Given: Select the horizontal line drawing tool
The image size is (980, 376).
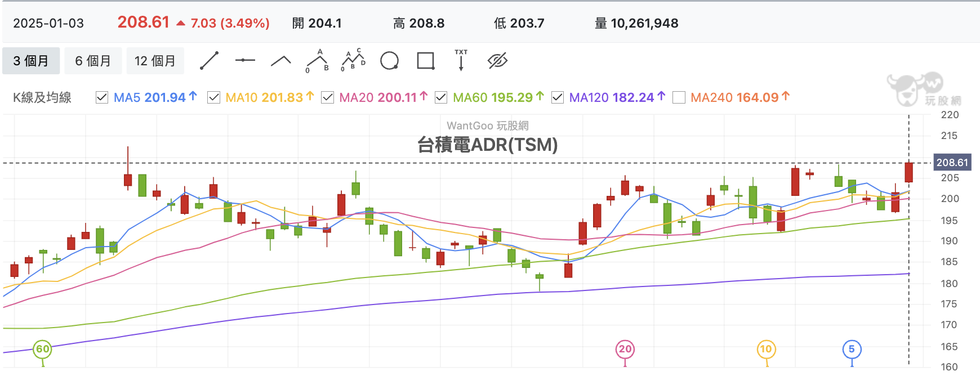Looking at the screenshot, I should tap(245, 60).
